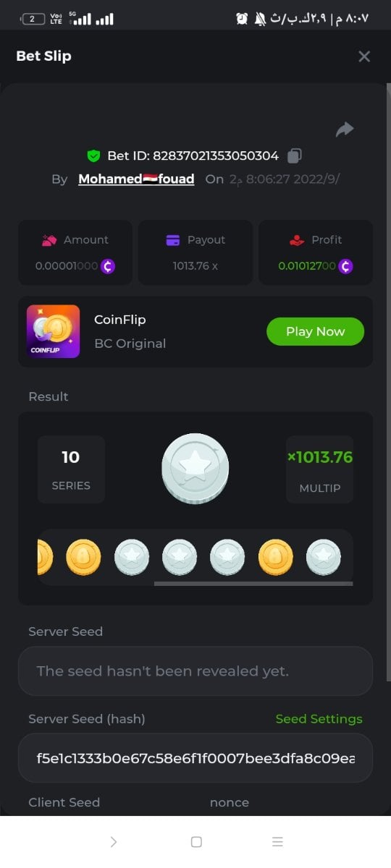Image resolution: width=391 pixels, height=868 pixels.
Task: Close the Bet Slip panel
Action: (364, 56)
